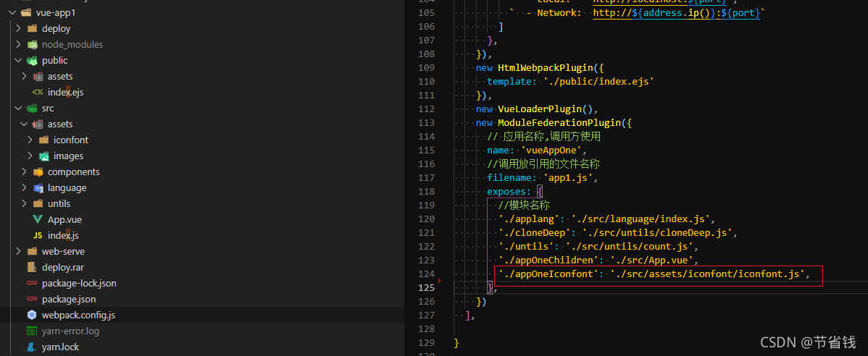
Task: Open the Network address link in the editor
Action: tap(676, 13)
